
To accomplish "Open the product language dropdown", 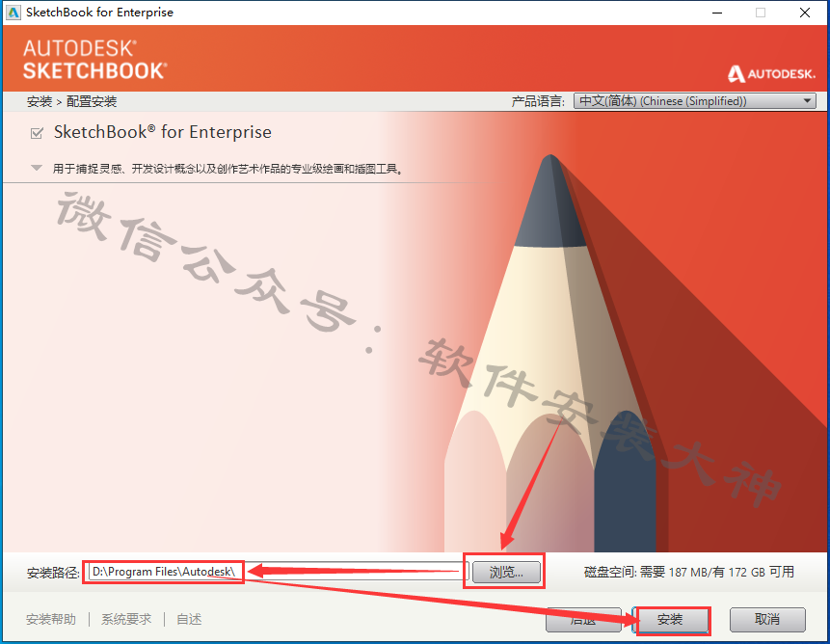I will coord(694,100).
